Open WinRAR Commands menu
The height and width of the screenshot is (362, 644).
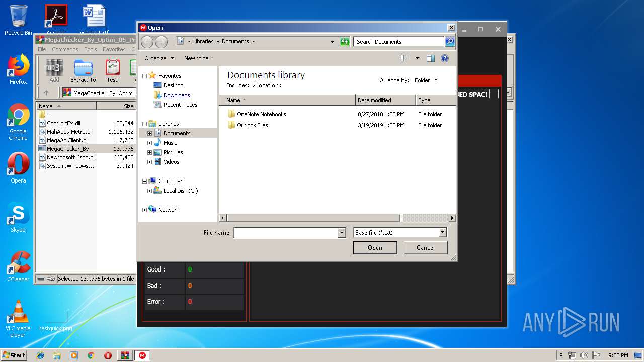pyautogui.click(x=65, y=49)
